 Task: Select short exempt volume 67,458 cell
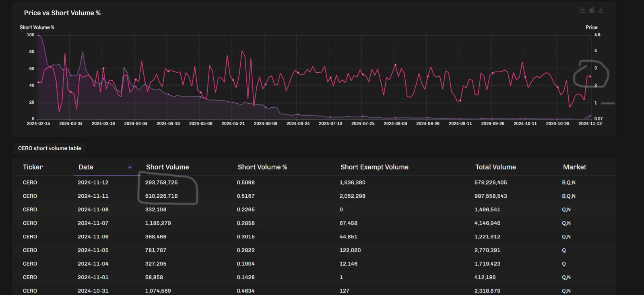coord(349,223)
